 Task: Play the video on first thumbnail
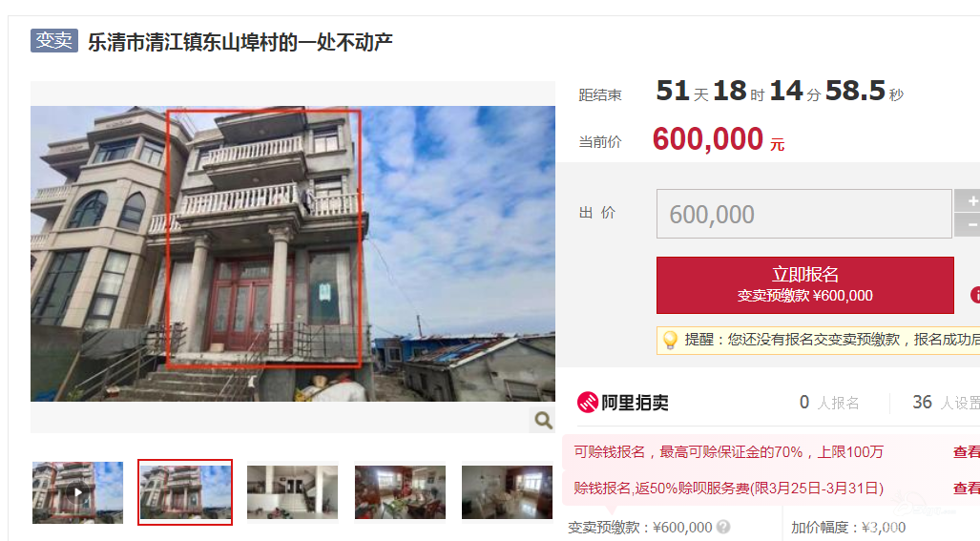point(77,492)
